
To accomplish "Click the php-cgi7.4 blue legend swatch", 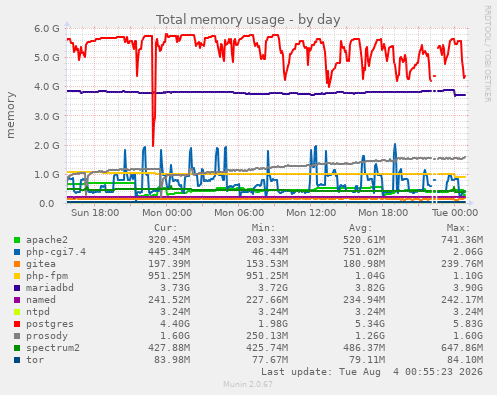I will pyautogui.click(x=17, y=252).
